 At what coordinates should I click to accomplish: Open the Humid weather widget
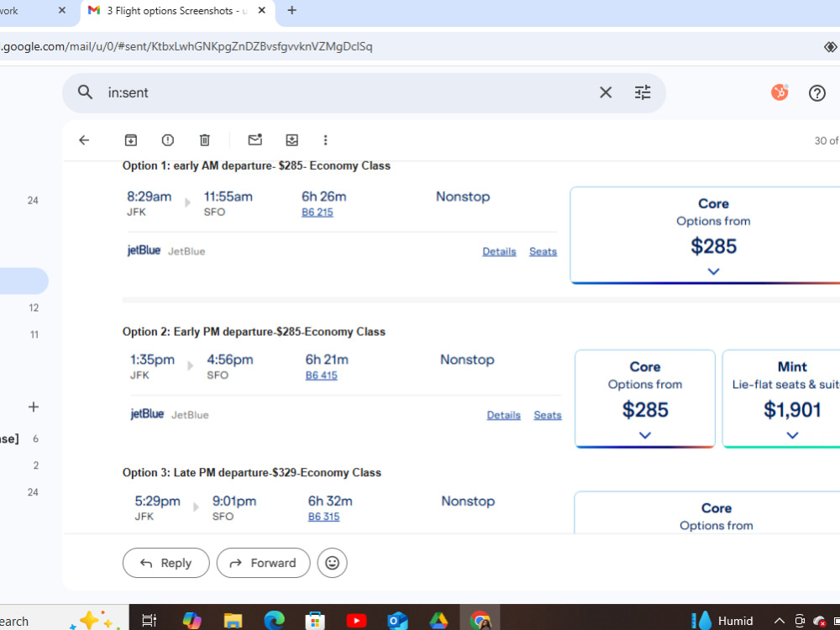pos(722,621)
